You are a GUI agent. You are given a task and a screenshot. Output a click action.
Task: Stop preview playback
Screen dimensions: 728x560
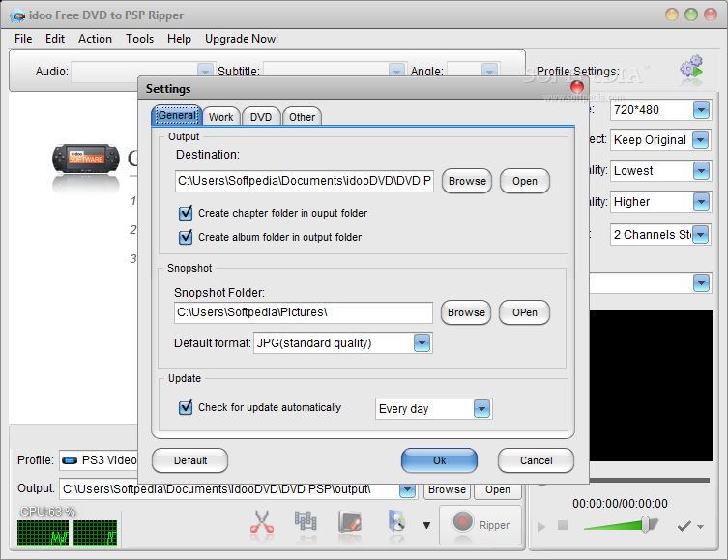click(x=563, y=525)
